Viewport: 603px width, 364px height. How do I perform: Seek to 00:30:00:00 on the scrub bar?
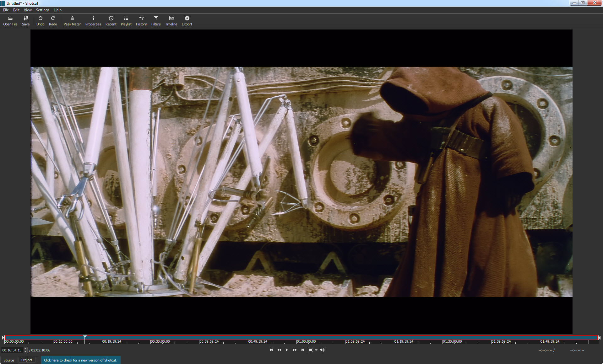click(x=160, y=341)
